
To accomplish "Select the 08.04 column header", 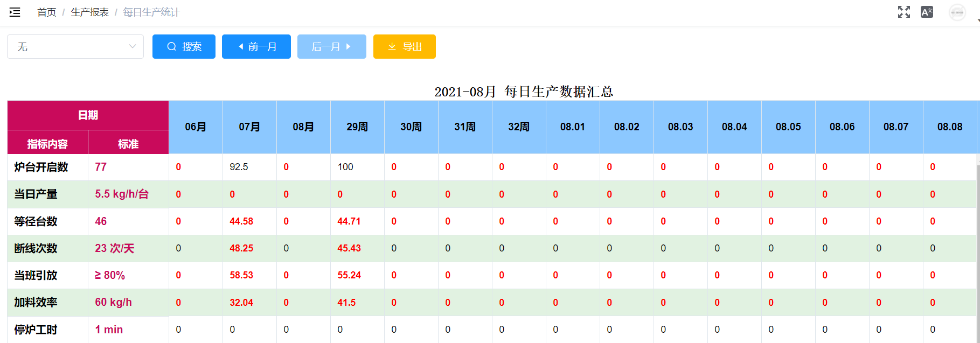I will [x=734, y=127].
